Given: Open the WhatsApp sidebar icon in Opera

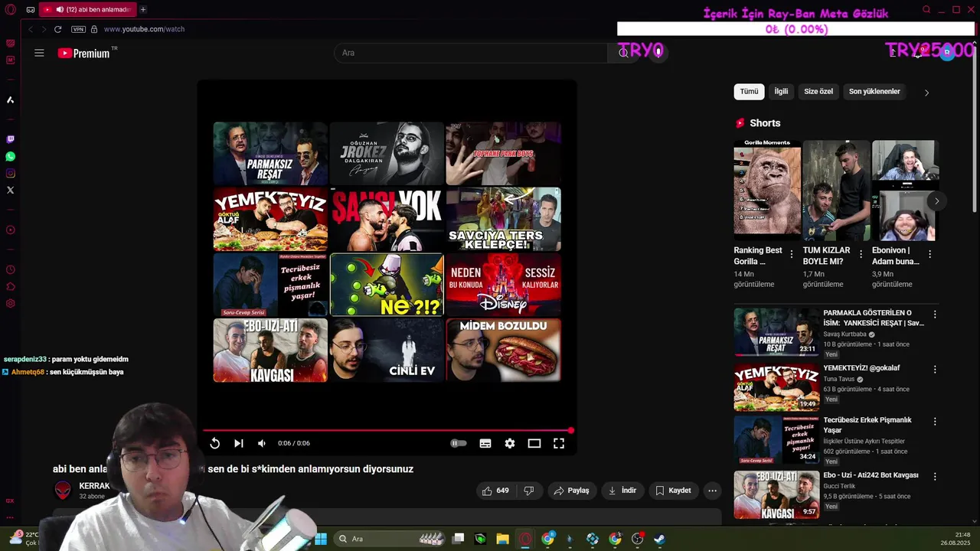Looking at the screenshot, I should point(10,156).
